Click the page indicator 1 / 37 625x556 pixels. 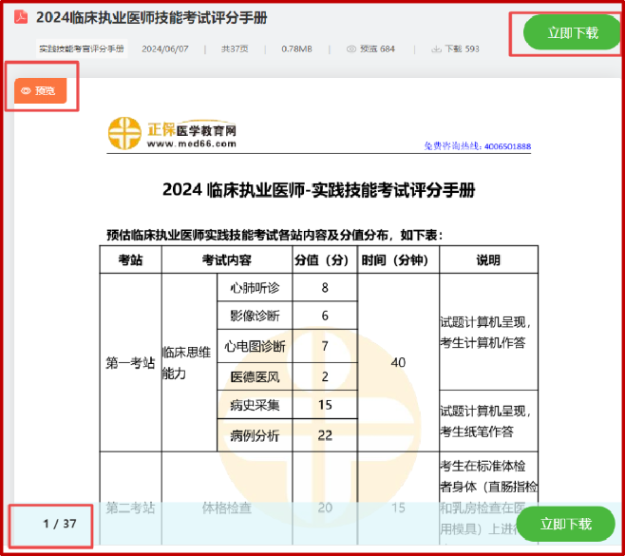tap(60, 524)
